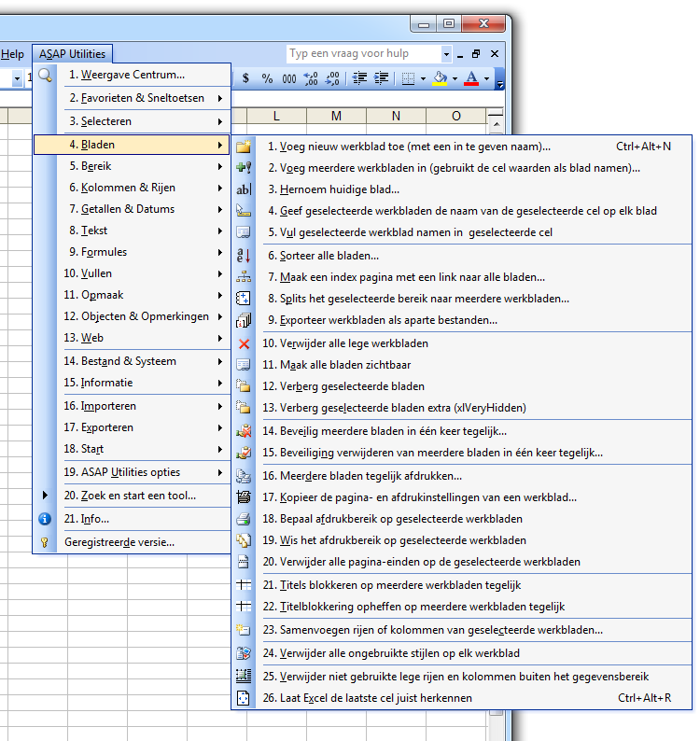Click the magnifier icon next to Weergave Centrum
The image size is (700, 741).
(x=46, y=75)
